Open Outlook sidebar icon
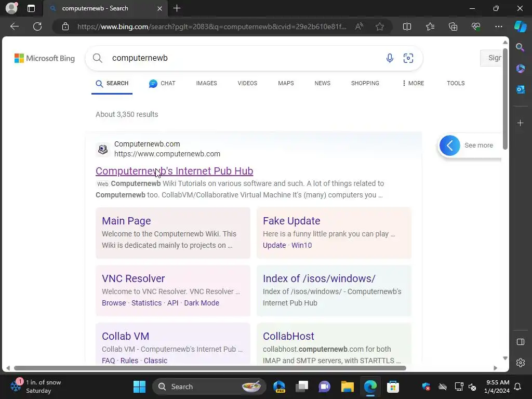Screen dimensions: 532x399 (x=520, y=89)
